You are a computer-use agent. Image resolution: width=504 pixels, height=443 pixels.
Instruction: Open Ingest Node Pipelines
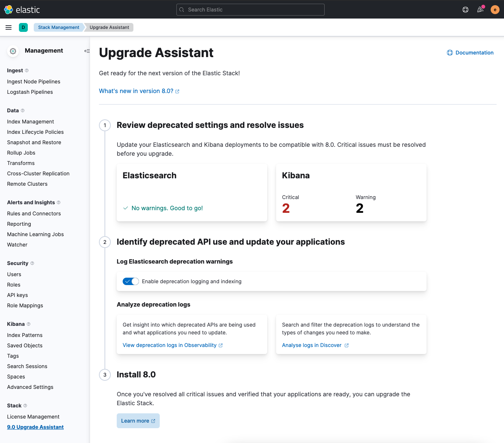point(34,82)
